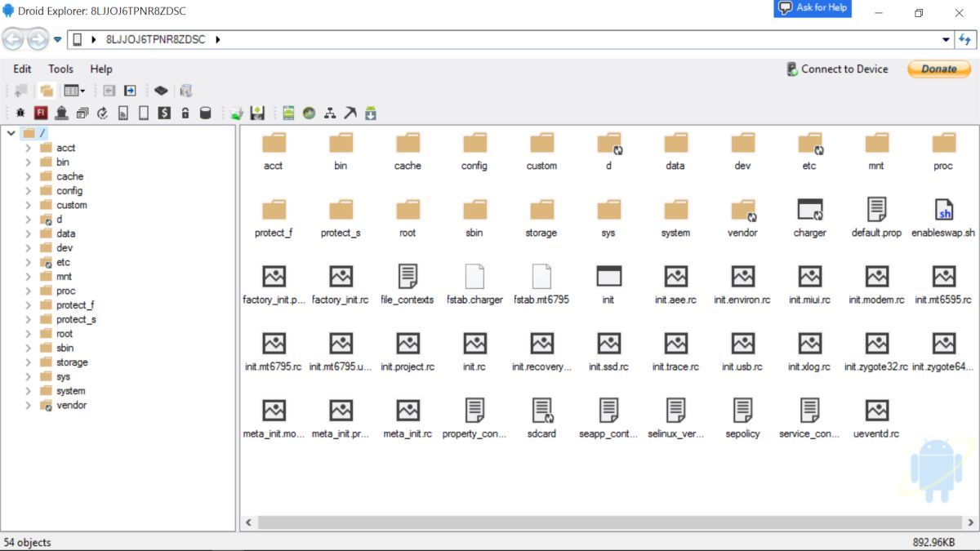Click the android download arrow icon

[371, 113]
